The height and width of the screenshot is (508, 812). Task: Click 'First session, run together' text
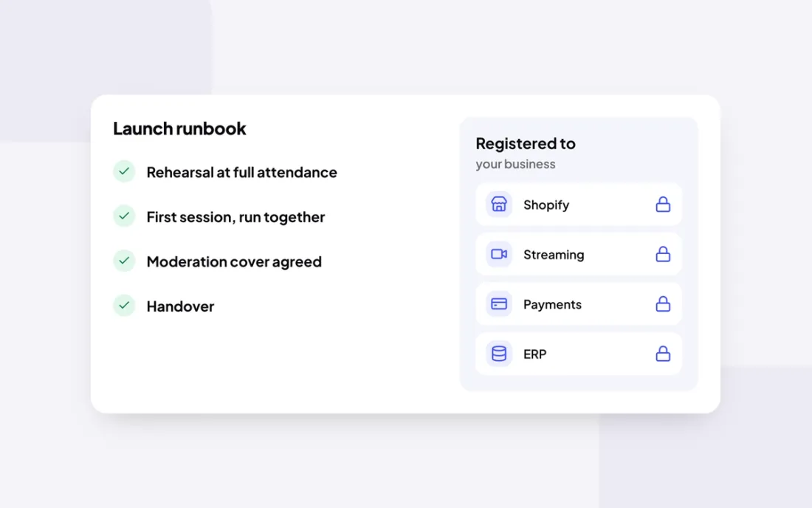(x=235, y=217)
